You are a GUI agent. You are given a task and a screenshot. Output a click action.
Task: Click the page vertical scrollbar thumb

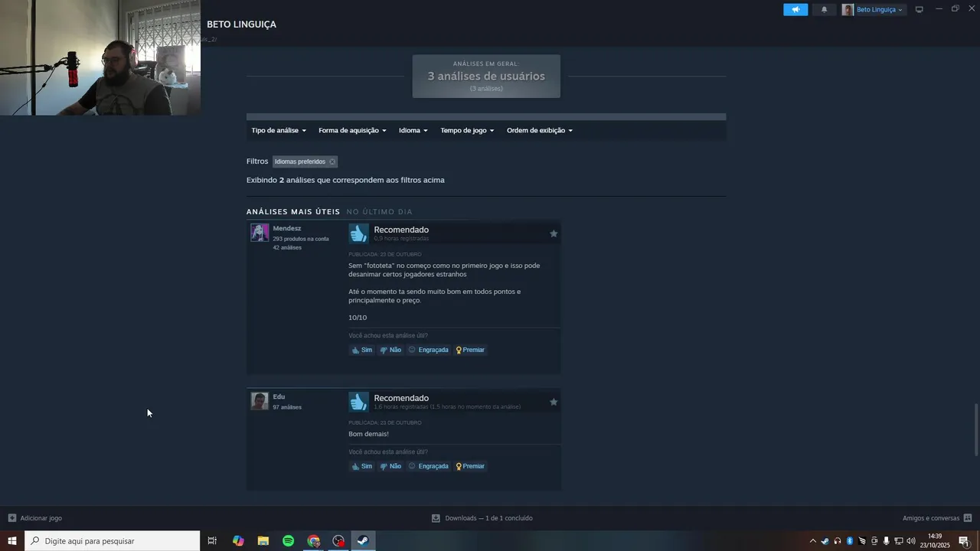[x=976, y=429]
